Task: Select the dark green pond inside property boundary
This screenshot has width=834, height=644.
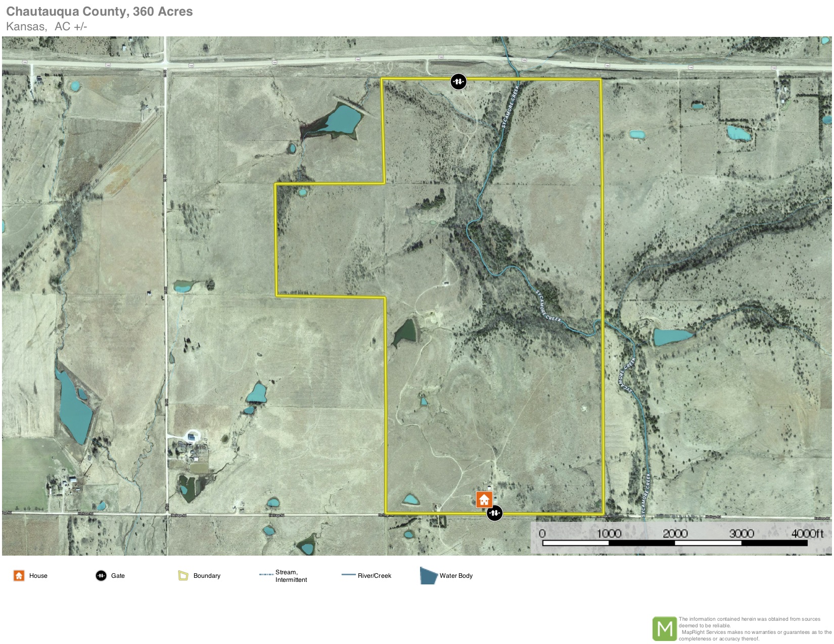Action: (x=405, y=332)
